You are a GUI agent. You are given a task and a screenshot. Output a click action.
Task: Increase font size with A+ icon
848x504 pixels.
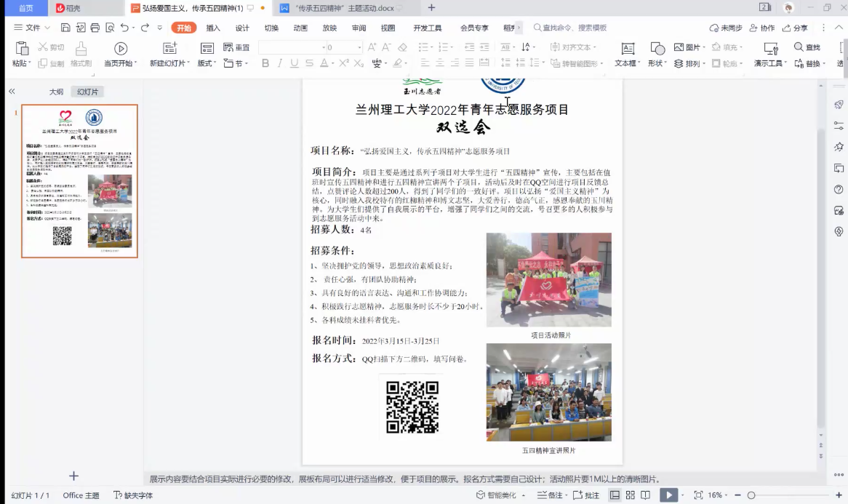[372, 47]
